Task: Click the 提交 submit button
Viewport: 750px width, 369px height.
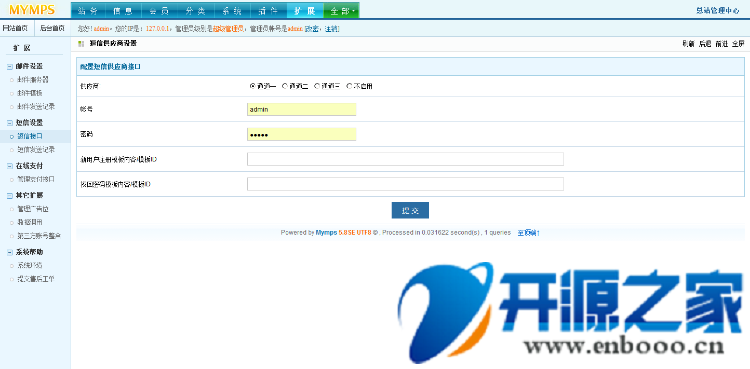Action: (410, 210)
